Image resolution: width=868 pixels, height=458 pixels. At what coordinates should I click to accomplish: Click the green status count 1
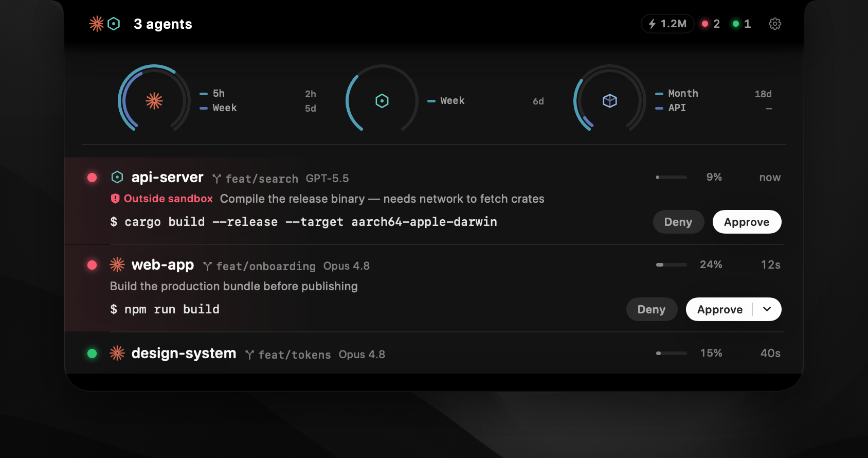(742, 24)
